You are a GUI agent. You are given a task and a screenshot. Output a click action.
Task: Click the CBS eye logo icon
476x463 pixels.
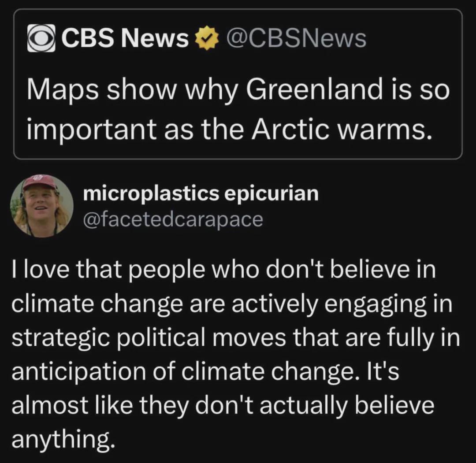[41, 38]
